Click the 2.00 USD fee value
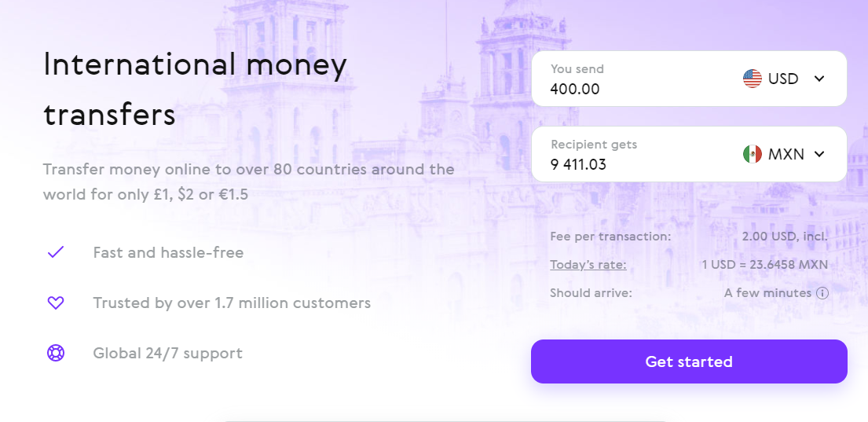The height and width of the screenshot is (422, 868). pyautogui.click(x=785, y=237)
